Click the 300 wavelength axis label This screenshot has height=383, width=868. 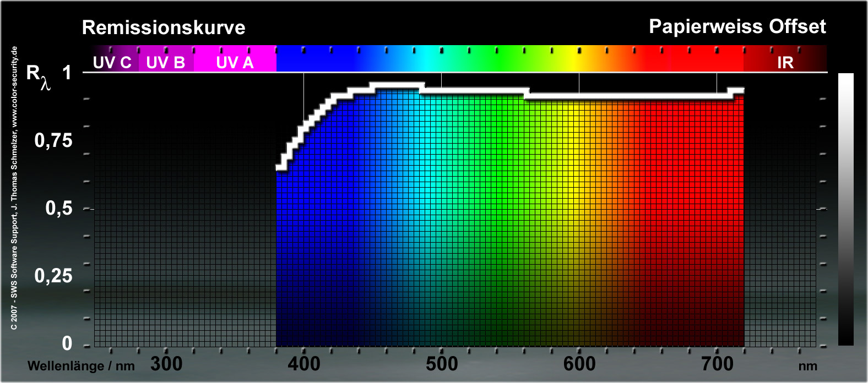[166, 364]
